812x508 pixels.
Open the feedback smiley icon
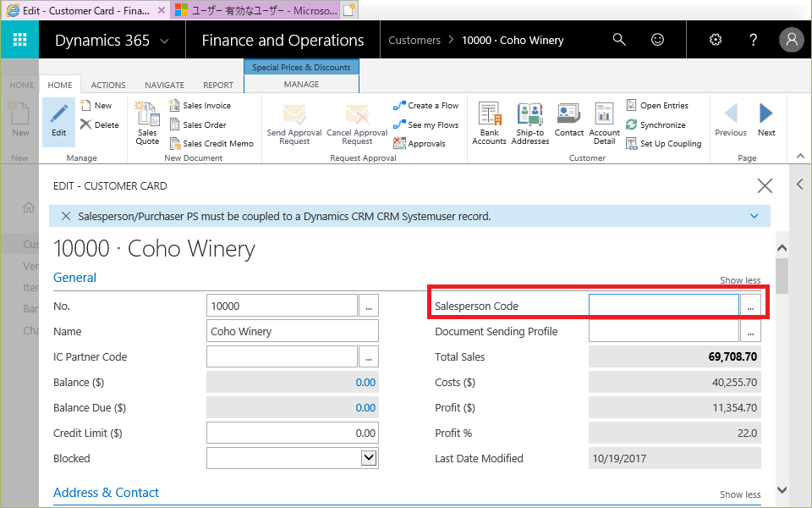(657, 40)
